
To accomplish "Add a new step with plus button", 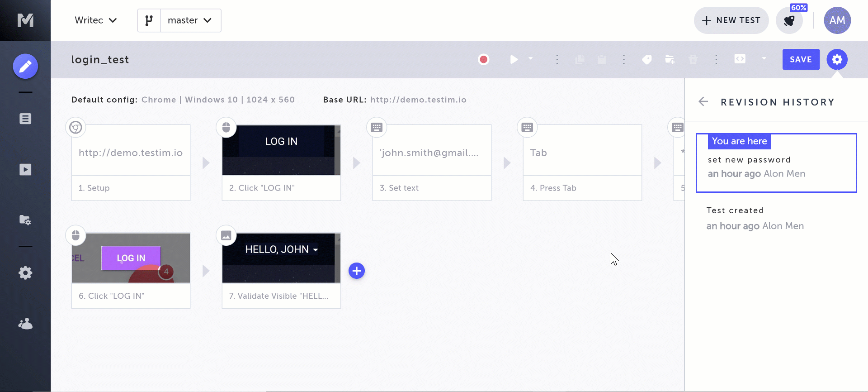I will click(357, 271).
